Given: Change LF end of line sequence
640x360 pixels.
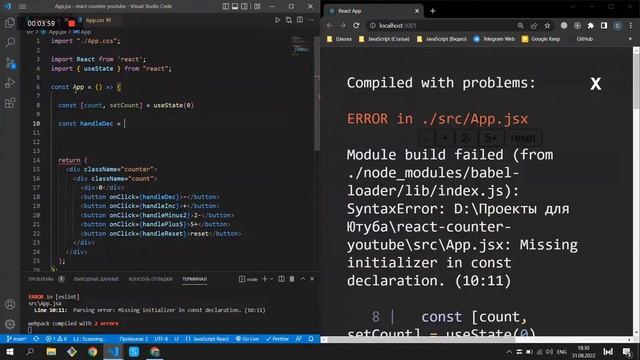Looking at the screenshot, I should point(177,339).
